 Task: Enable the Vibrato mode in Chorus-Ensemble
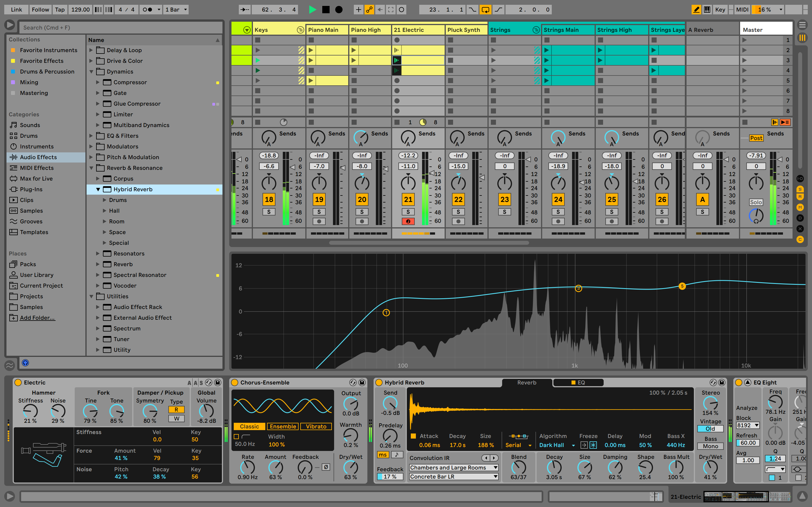point(316,426)
